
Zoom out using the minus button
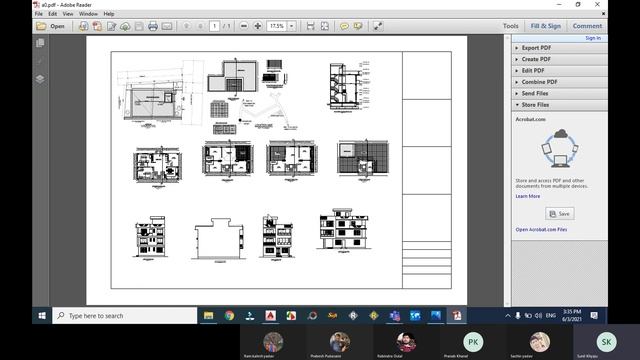click(x=244, y=26)
